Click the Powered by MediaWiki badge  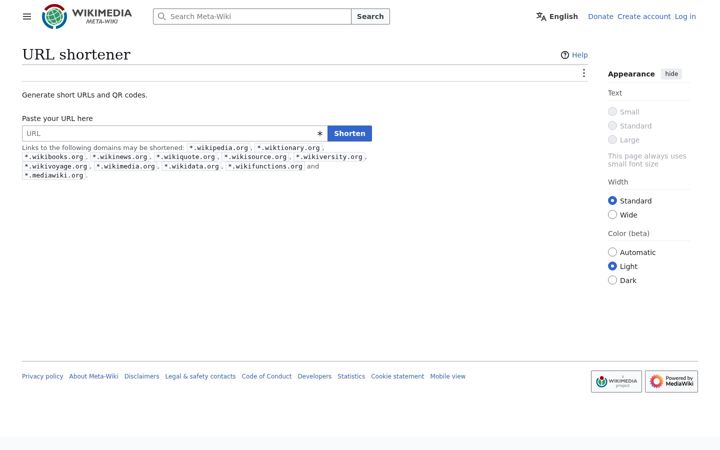(671, 382)
